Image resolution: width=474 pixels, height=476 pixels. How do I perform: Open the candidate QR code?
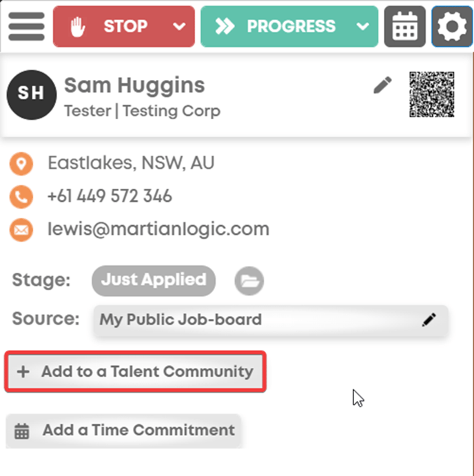point(431,94)
